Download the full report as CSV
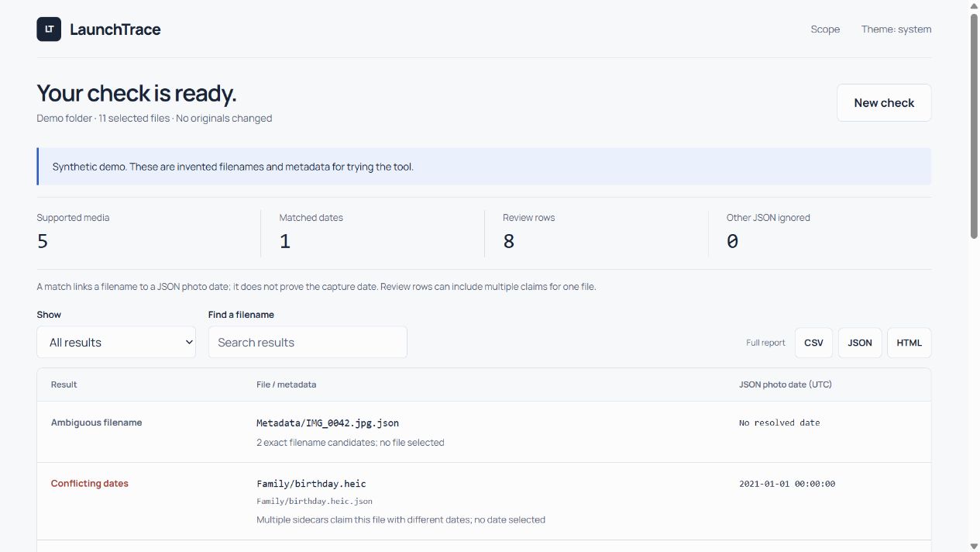 pos(813,343)
